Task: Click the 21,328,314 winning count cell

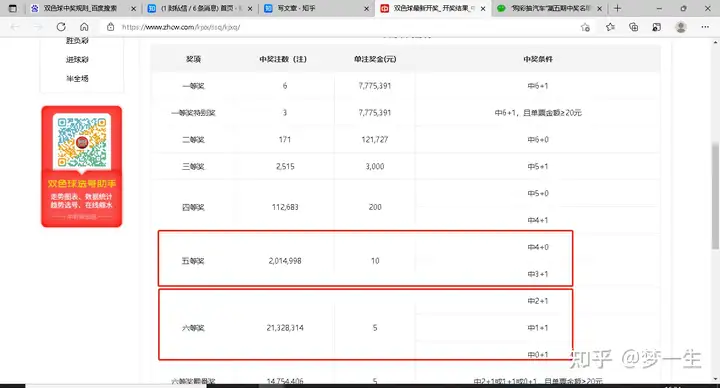Action: [x=285, y=328]
